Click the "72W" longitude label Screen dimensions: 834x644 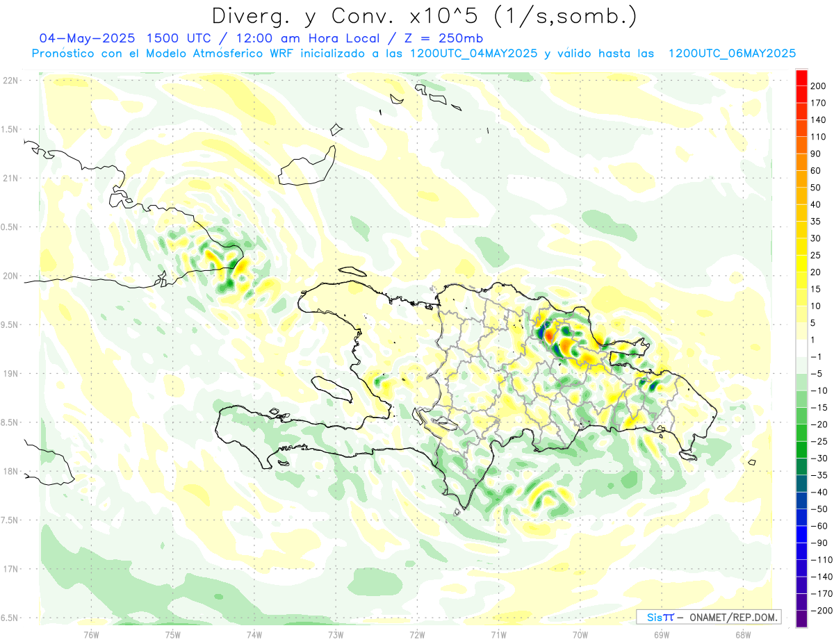click(417, 635)
